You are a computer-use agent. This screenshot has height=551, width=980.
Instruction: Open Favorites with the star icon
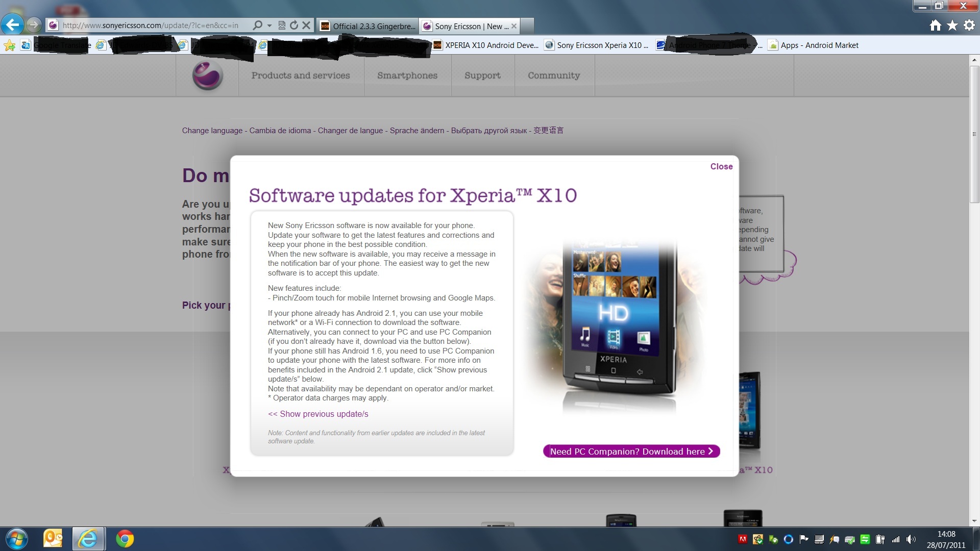pos(952,25)
